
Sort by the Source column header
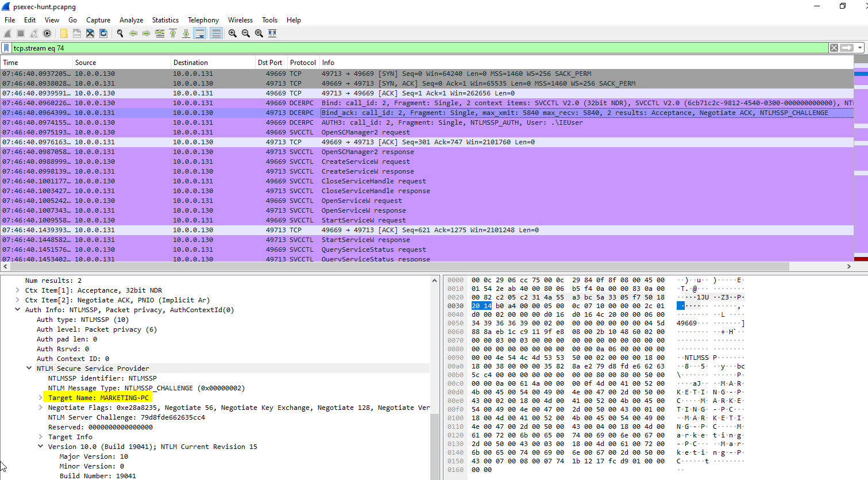(122, 63)
